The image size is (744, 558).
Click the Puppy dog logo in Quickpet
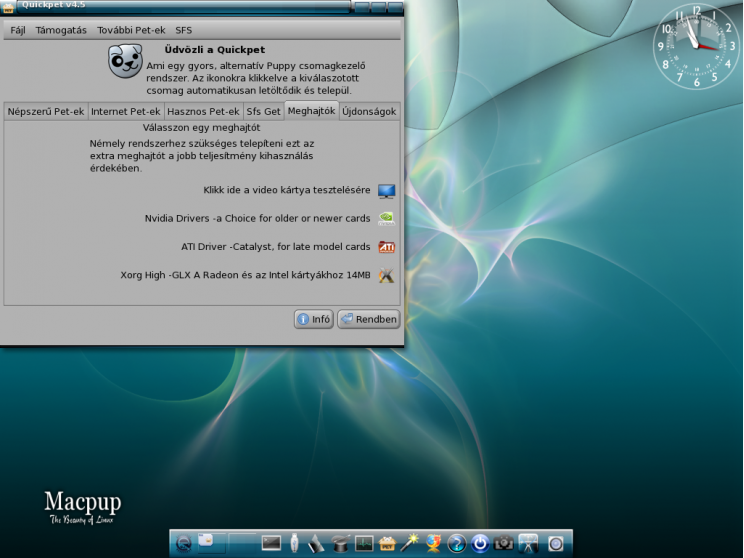pyautogui.click(x=125, y=61)
